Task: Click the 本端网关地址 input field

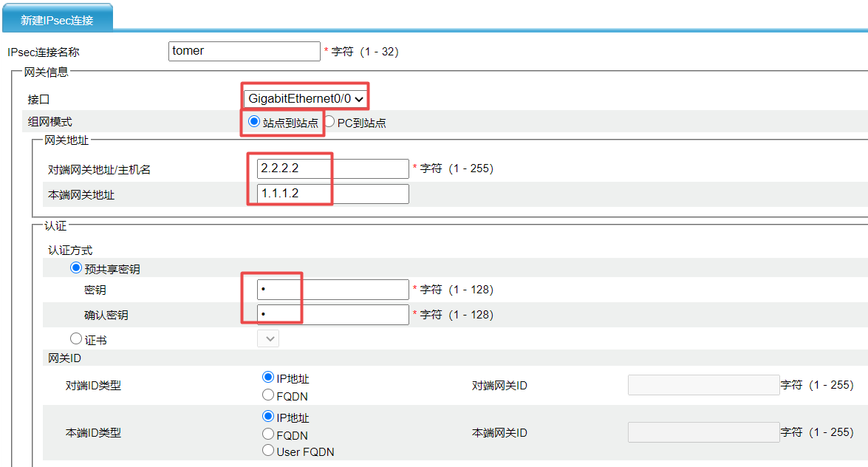Action: (x=332, y=194)
